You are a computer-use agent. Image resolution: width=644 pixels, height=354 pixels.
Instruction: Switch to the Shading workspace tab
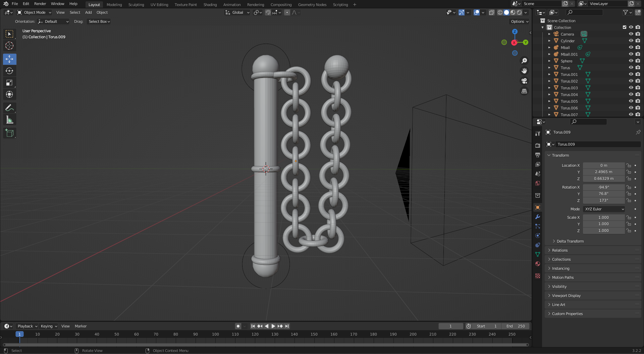[x=210, y=4]
